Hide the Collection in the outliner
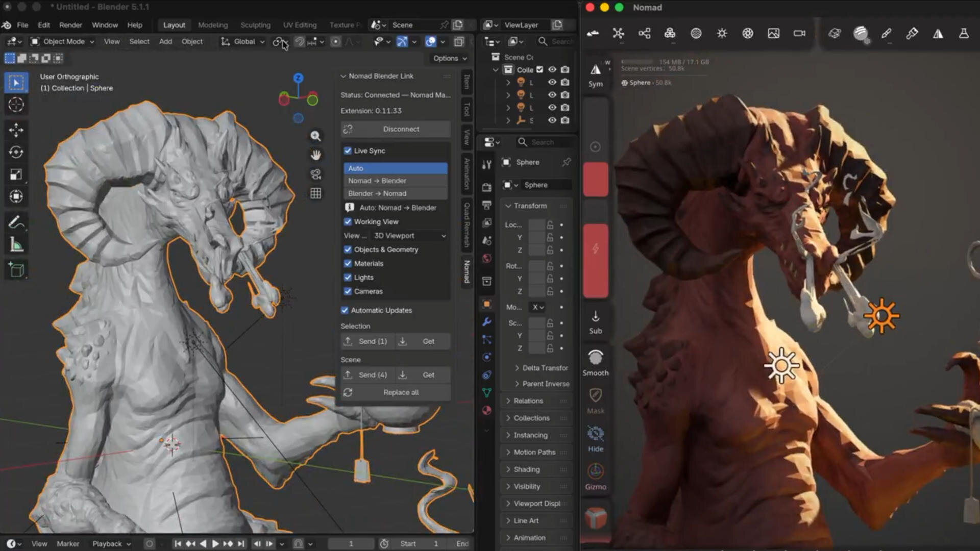Viewport: 980px width, 551px height. coord(552,69)
